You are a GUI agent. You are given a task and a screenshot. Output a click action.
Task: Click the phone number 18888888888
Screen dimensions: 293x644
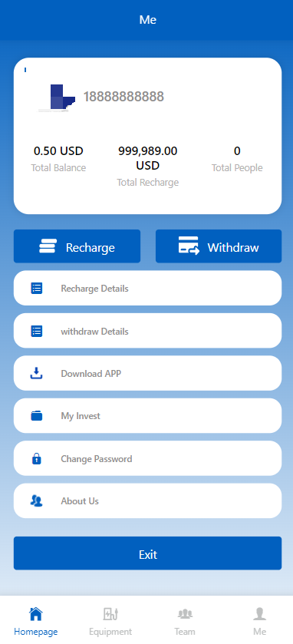tap(123, 97)
